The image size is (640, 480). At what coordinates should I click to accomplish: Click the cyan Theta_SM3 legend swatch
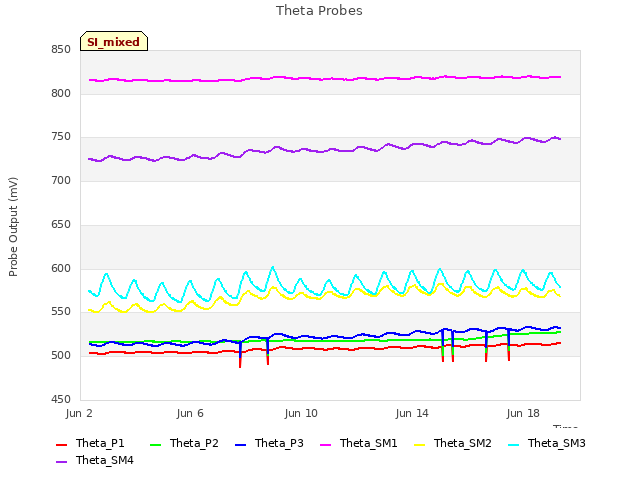[513, 444]
